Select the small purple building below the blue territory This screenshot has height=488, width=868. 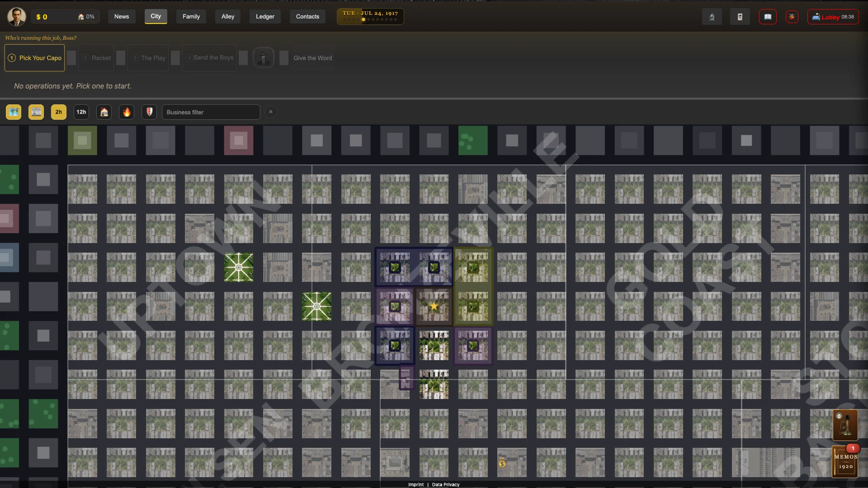[406, 377]
